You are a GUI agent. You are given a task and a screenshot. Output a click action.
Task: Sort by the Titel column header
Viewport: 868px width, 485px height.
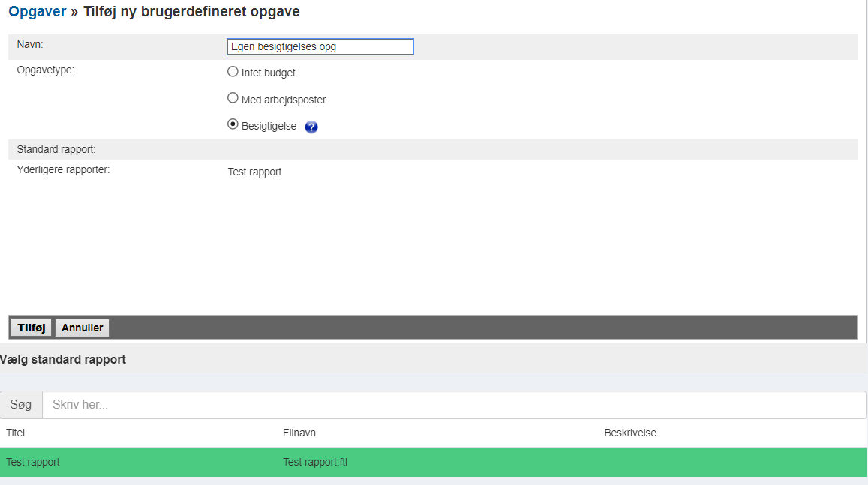coord(16,433)
